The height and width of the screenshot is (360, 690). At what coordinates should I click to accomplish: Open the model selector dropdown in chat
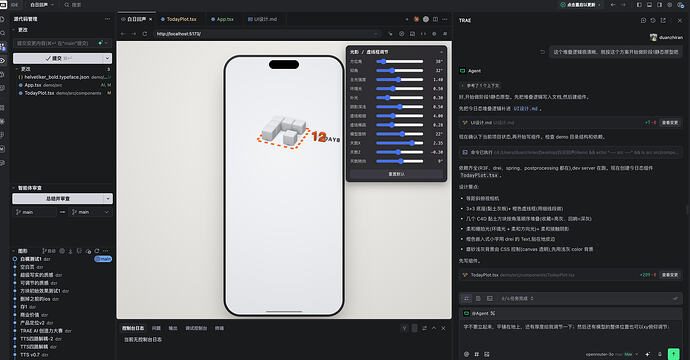pyautogui.click(x=612, y=354)
